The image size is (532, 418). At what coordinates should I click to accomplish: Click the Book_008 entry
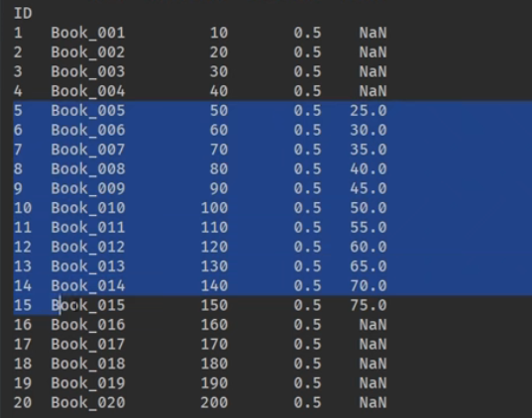(x=88, y=169)
